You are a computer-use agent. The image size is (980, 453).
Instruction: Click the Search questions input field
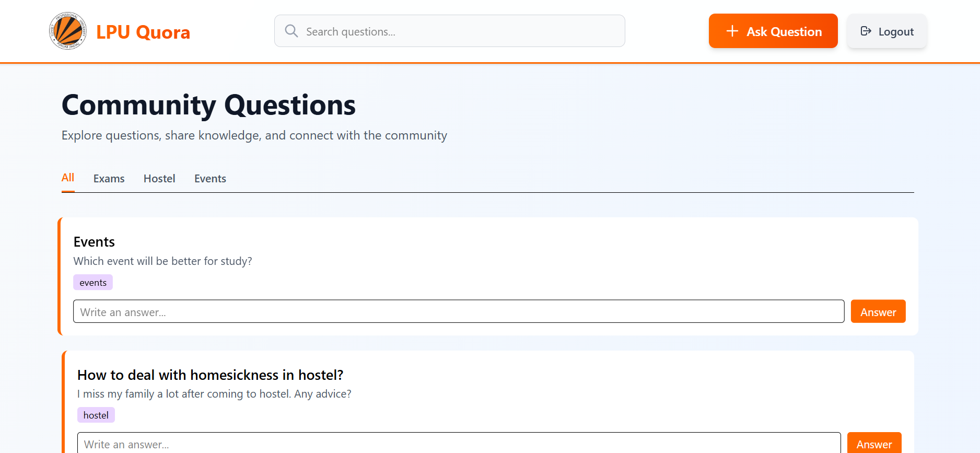(x=449, y=31)
